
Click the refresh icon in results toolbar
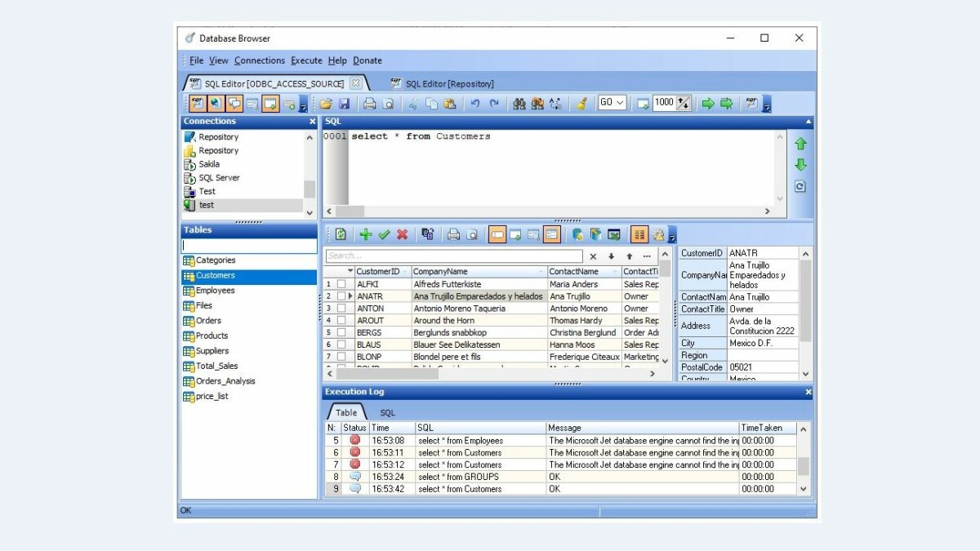[x=341, y=234]
